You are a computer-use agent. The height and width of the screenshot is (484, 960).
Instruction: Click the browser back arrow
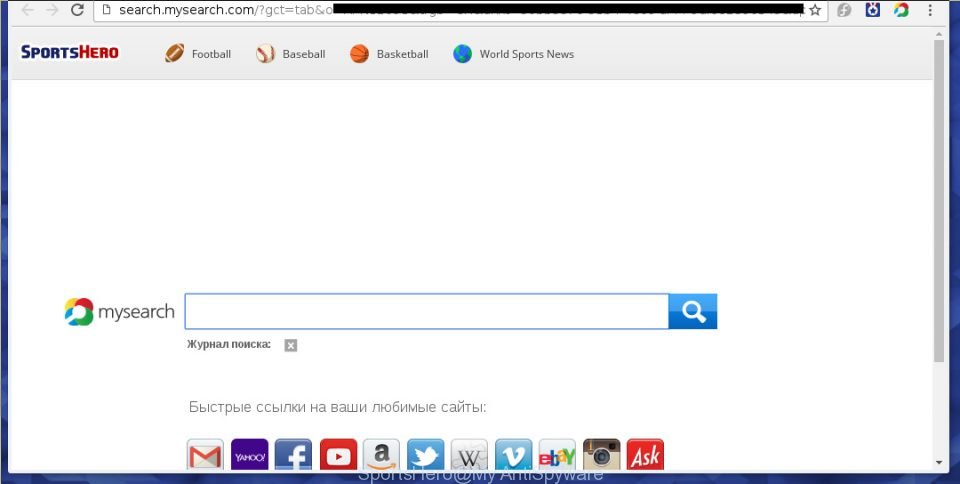pos(27,10)
